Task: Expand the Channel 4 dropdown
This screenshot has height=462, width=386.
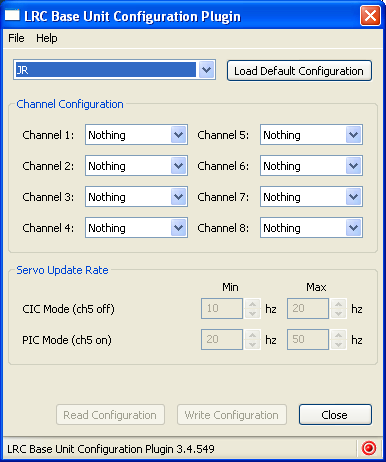Action: 179,228
